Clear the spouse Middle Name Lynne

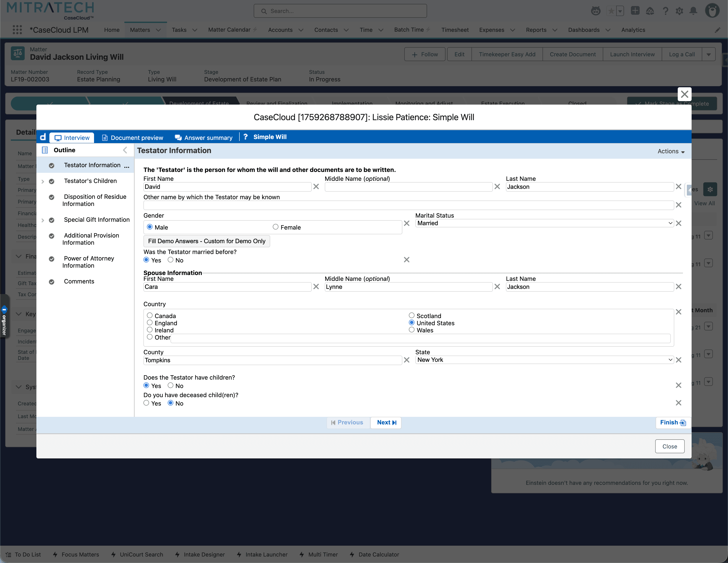coord(497,286)
